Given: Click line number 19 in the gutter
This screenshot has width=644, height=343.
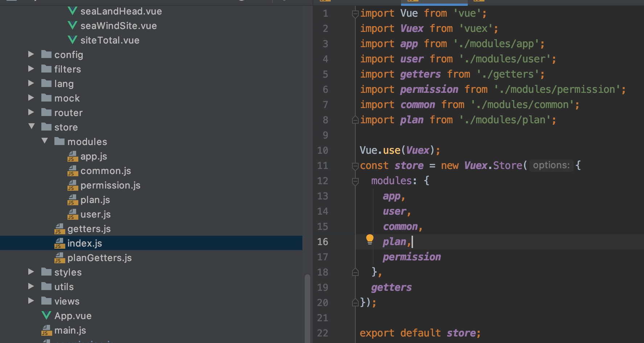Looking at the screenshot, I should pyautogui.click(x=322, y=287).
